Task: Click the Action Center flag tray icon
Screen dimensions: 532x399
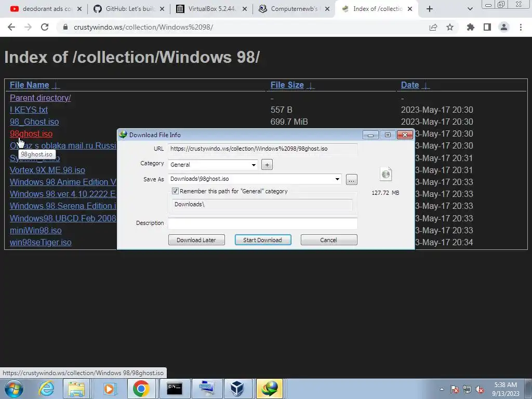Action: [455, 389]
